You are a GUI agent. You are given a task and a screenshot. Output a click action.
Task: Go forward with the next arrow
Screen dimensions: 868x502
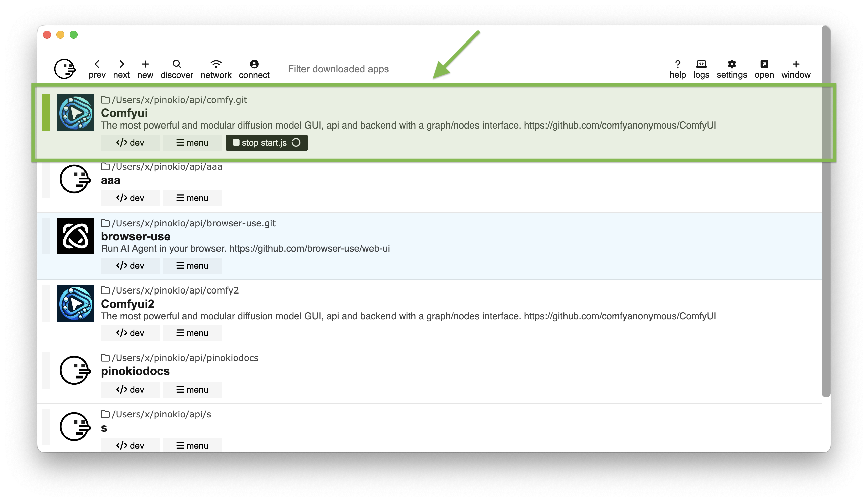pos(121,69)
